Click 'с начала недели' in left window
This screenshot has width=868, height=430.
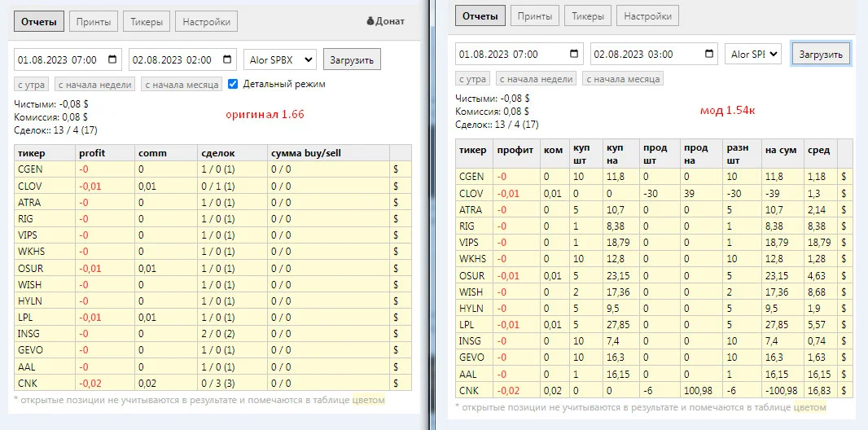(x=94, y=84)
